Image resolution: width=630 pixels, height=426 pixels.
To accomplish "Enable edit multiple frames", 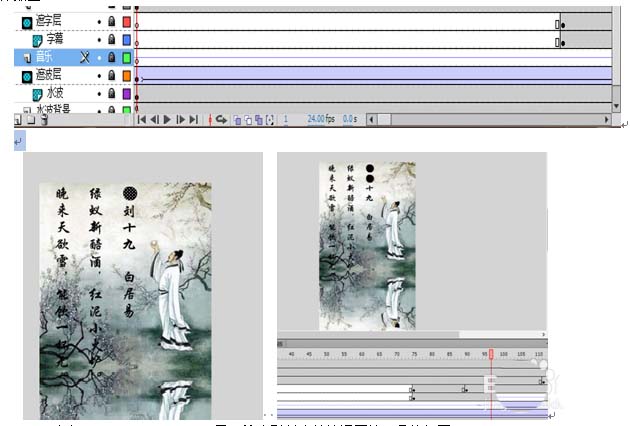I will click(x=259, y=120).
